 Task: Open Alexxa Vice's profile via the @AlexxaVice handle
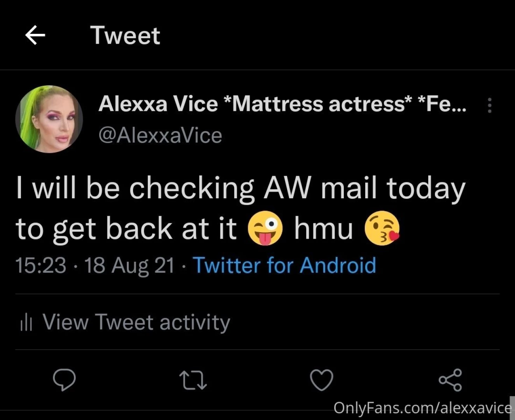(x=161, y=135)
